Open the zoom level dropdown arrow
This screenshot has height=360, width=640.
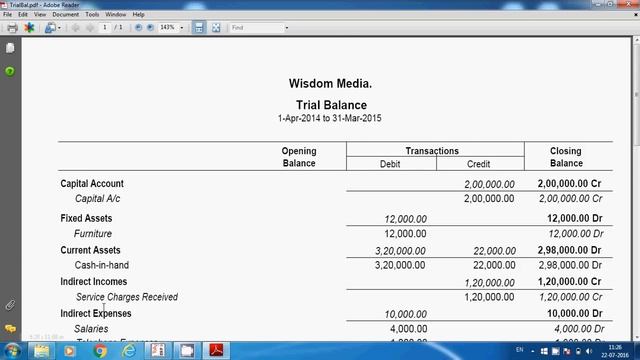(x=182, y=28)
